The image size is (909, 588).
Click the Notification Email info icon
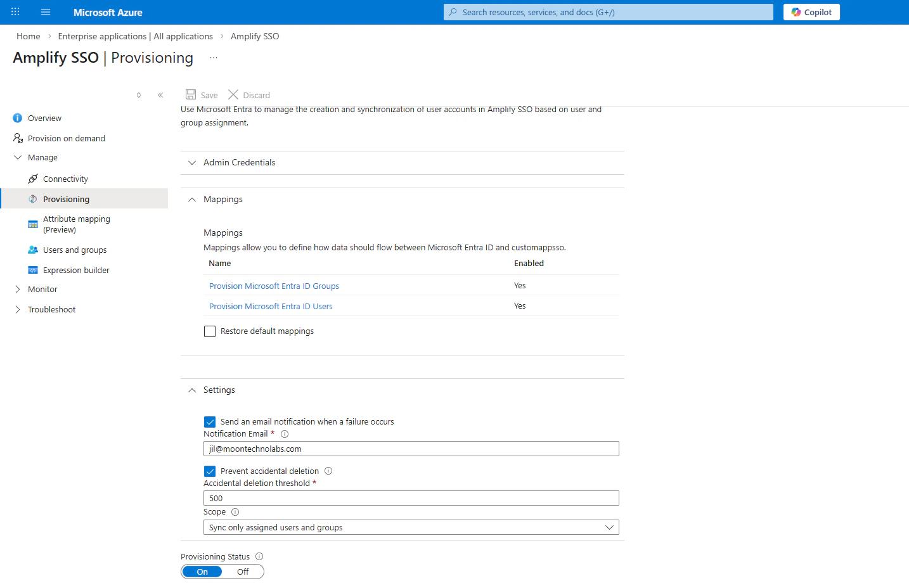(285, 434)
